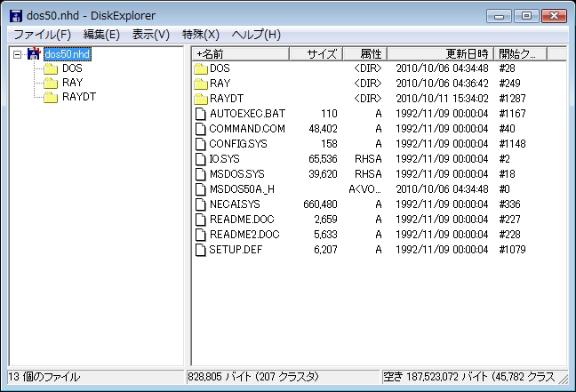Click RAY folder icon in file list

point(201,84)
